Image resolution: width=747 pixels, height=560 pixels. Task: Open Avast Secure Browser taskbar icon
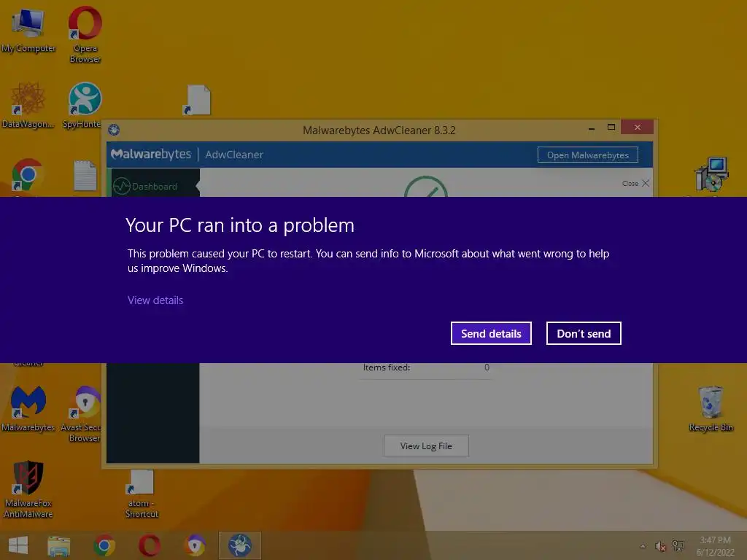[x=195, y=545]
